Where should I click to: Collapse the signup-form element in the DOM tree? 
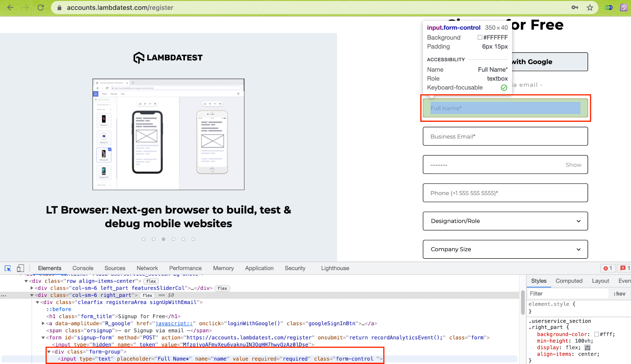(43, 337)
